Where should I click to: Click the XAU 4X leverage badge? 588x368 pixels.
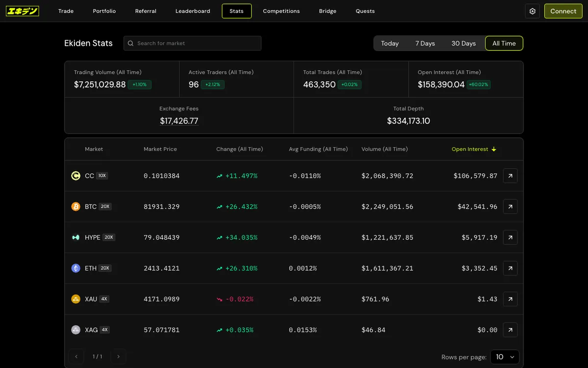(104, 299)
